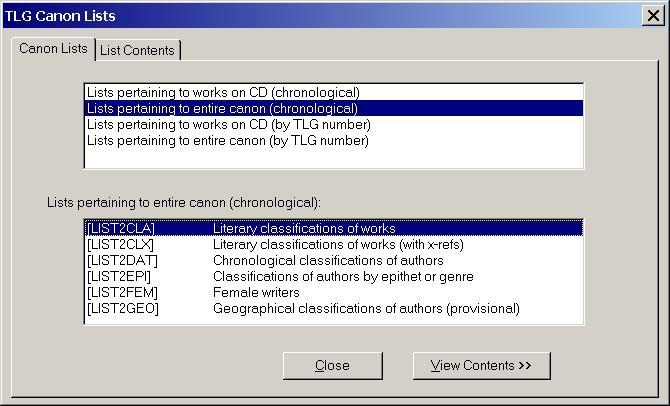Choose 'Lists pertaining to works on CD (by TLG number)'
Image resolution: width=670 pixels, height=406 pixels.
tap(334, 124)
